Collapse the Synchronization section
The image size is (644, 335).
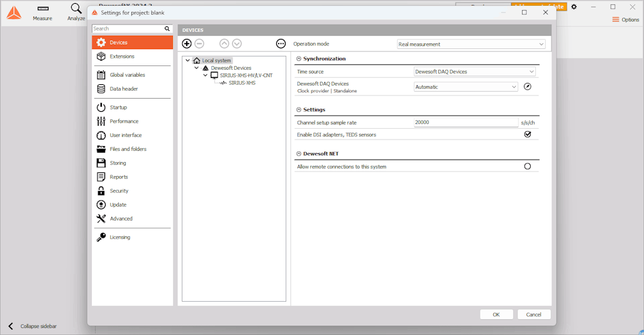click(299, 58)
